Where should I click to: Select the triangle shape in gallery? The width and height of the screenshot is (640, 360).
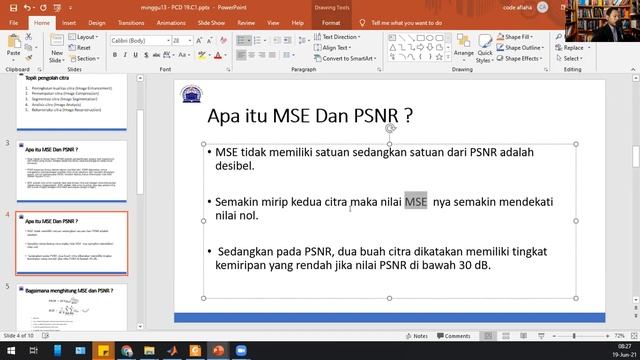[392, 48]
